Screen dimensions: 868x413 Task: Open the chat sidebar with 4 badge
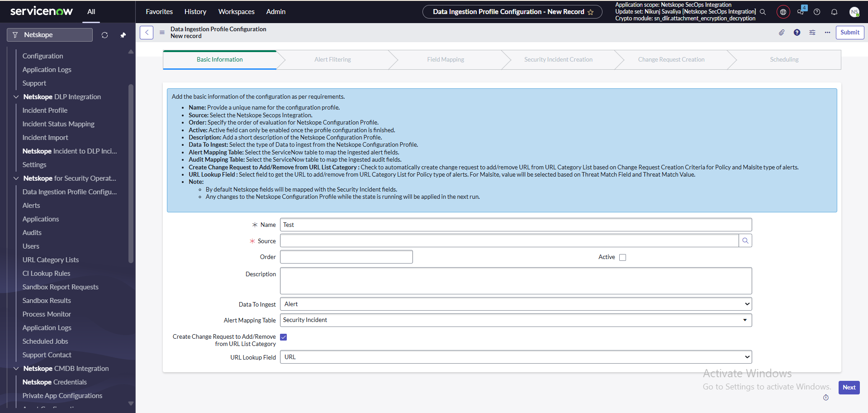pos(801,10)
